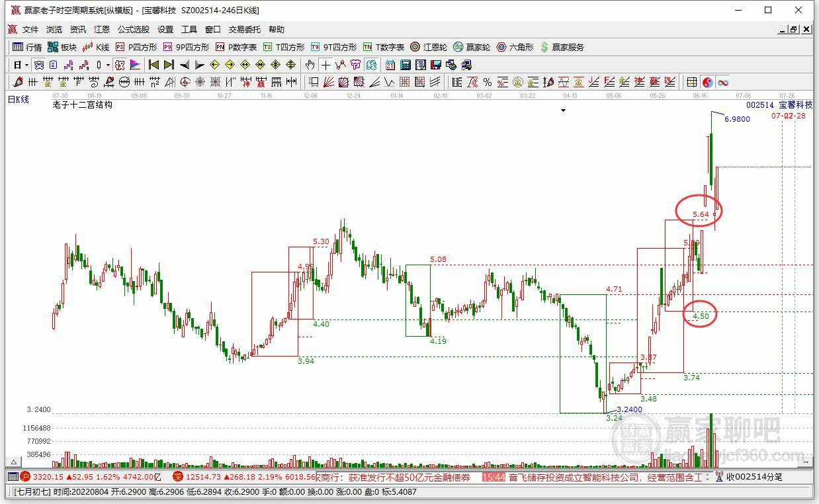Open the T数字表 tool
Image resolution: width=819 pixels, height=504 pixels.
click(384, 47)
